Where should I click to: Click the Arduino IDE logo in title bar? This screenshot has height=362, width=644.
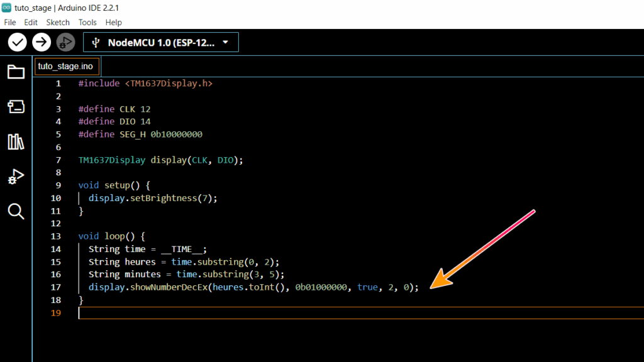coord(6,8)
